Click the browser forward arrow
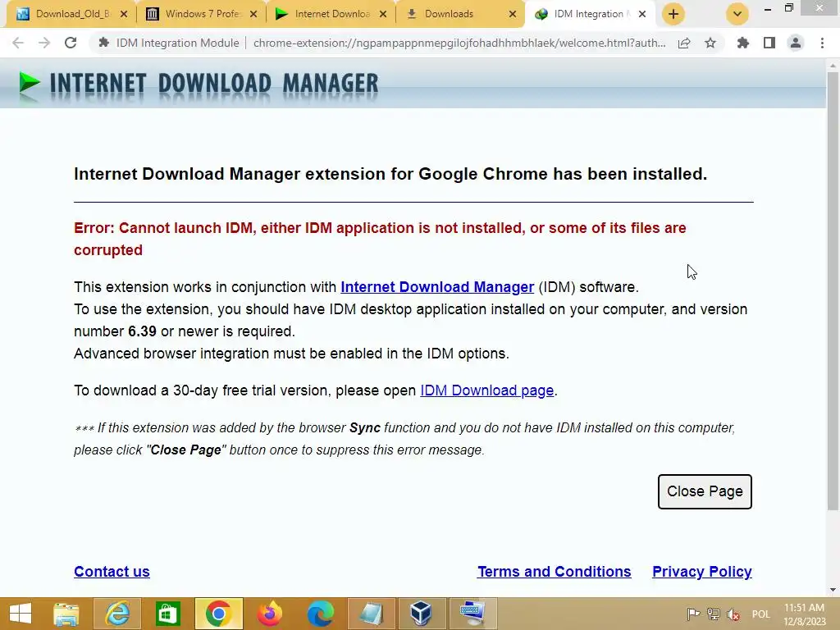840x630 pixels. [44, 43]
